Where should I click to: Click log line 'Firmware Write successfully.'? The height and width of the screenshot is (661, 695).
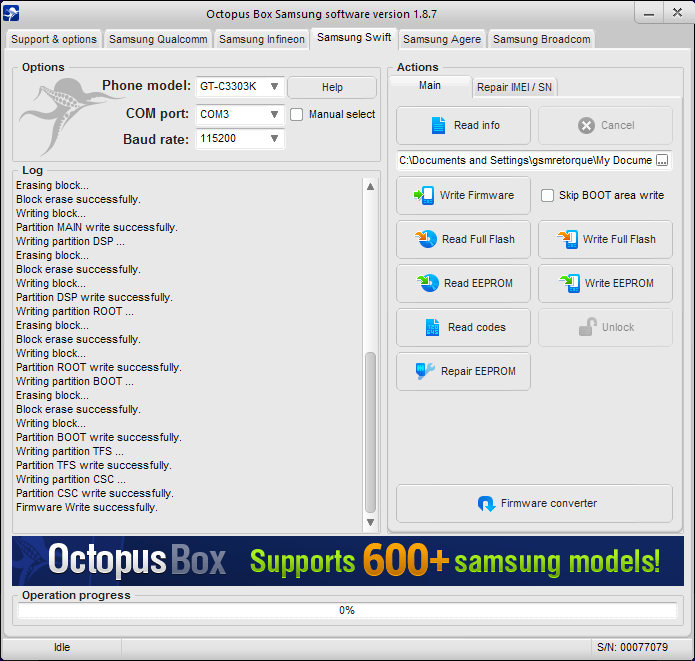click(87, 507)
